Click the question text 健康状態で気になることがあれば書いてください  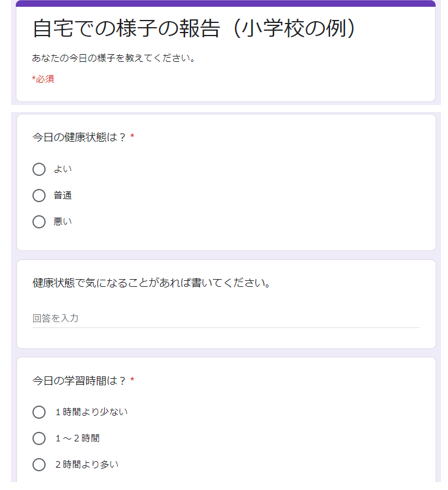(x=151, y=283)
